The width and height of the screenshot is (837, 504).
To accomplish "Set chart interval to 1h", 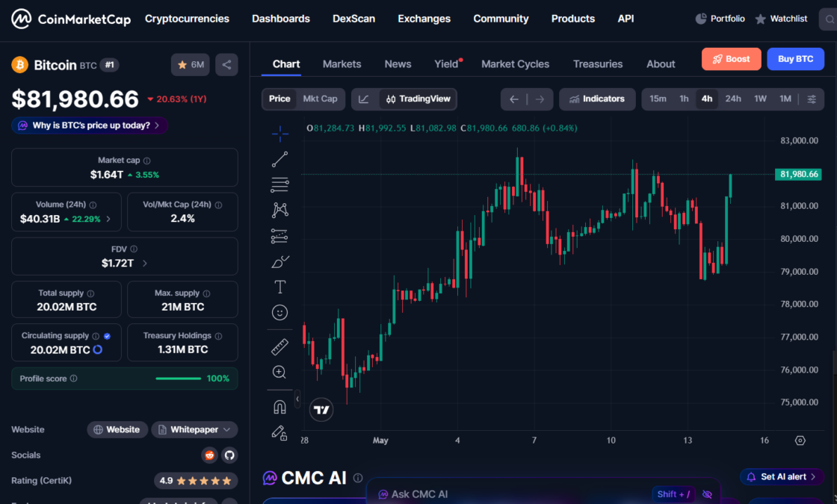I will tap(684, 99).
